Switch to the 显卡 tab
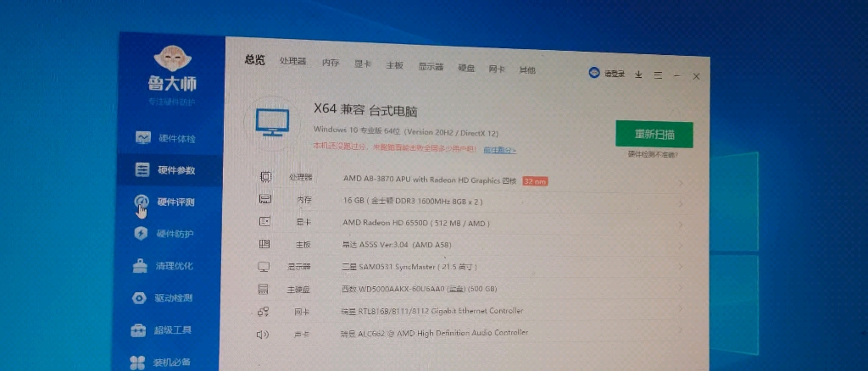The height and width of the screenshot is (371, 868). click(363, 64)
